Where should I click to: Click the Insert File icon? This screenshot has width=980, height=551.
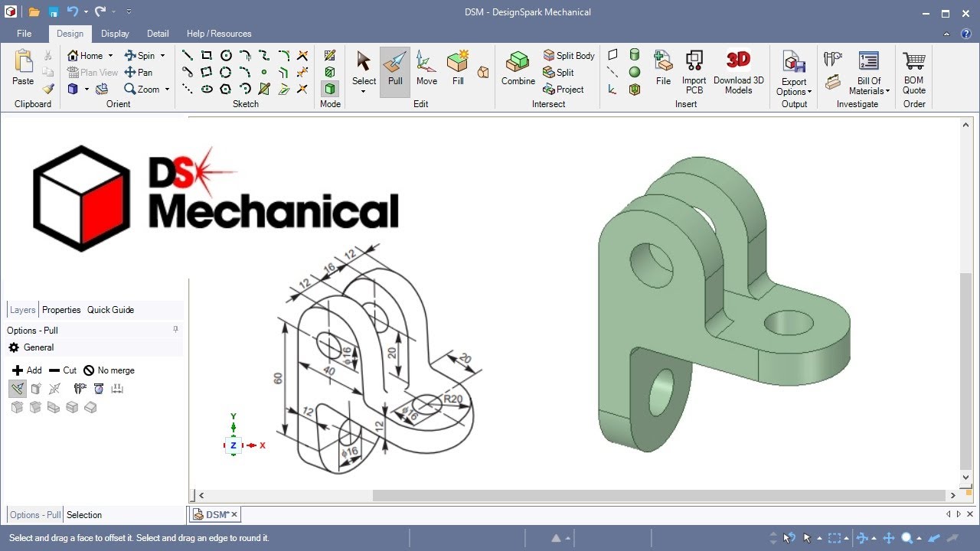[663, 69]
